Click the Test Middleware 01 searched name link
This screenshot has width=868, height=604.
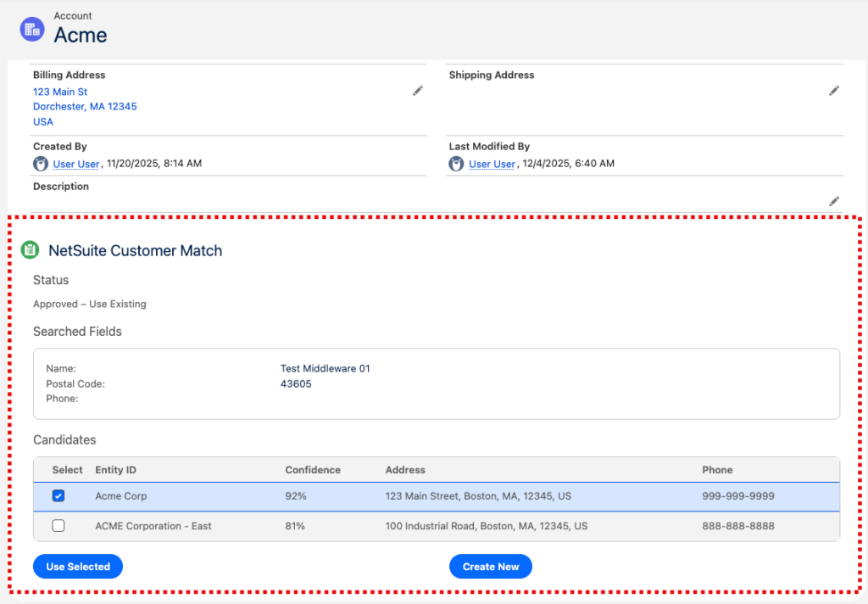pyautogui.click(x=325, y=368)
